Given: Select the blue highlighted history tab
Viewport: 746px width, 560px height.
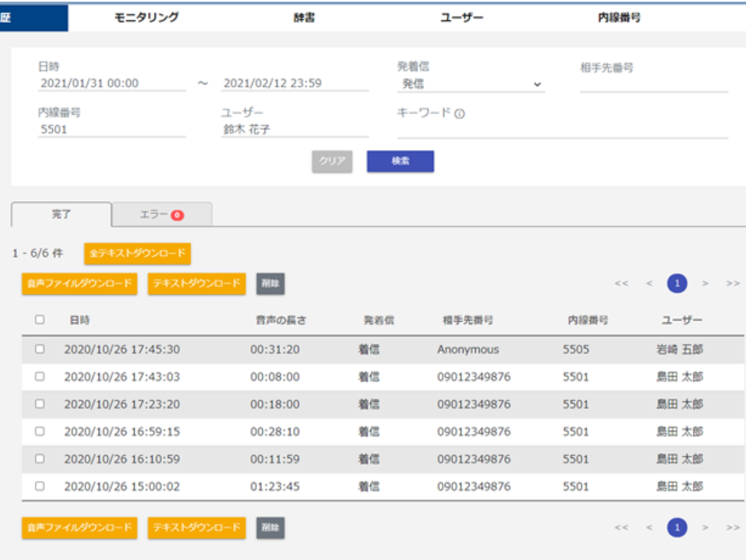Looking at the screenshot, I should [34, 18].
